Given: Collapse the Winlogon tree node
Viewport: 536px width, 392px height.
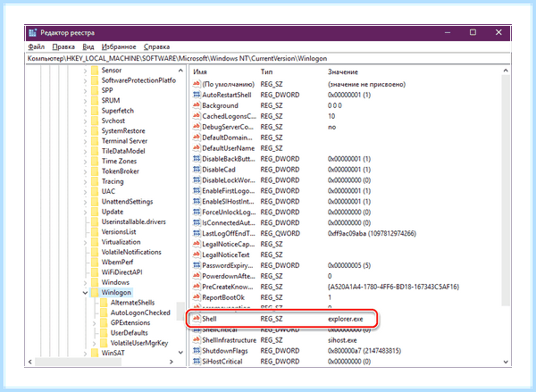Looking at the screenshot, I should tap(85, 293).
